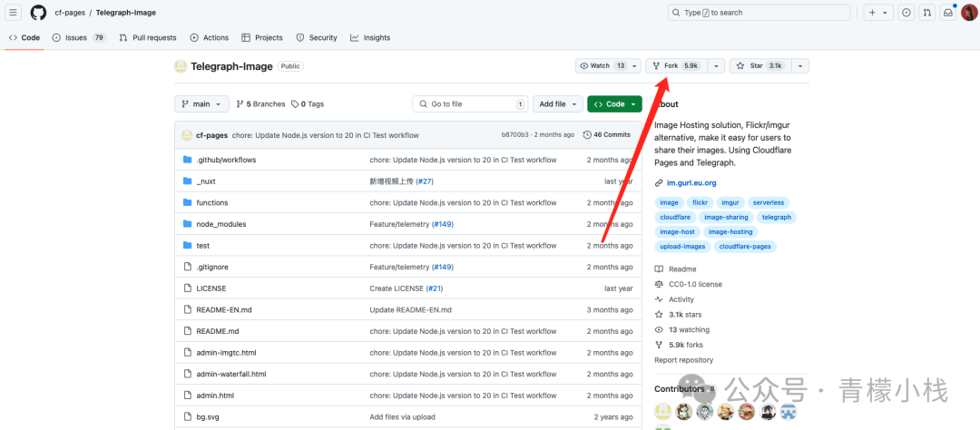Open the Readme link in About
Image resolution: width=980 pixels, height=430 pixels.
pyautogui.click(x=675, y=269)
